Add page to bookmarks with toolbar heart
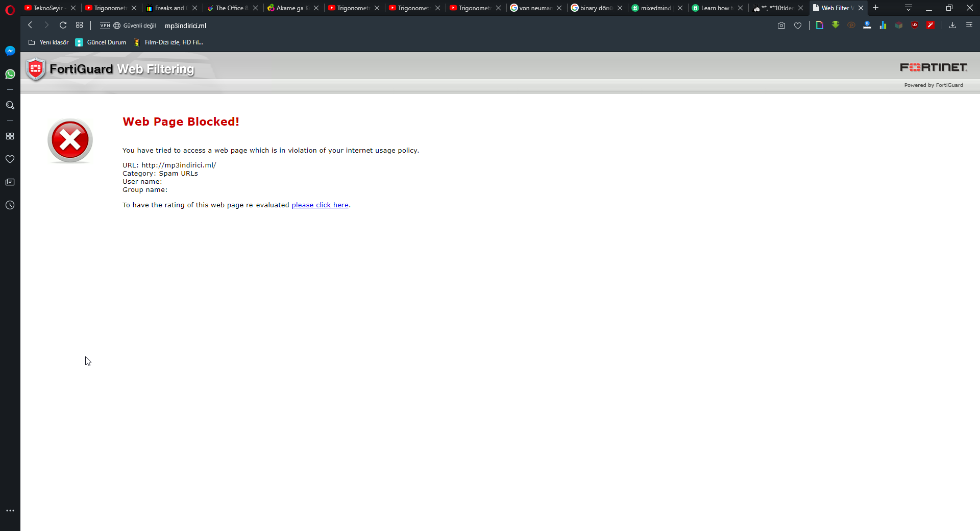The width and height of the screenshot is (980, 531). (798, 26)
